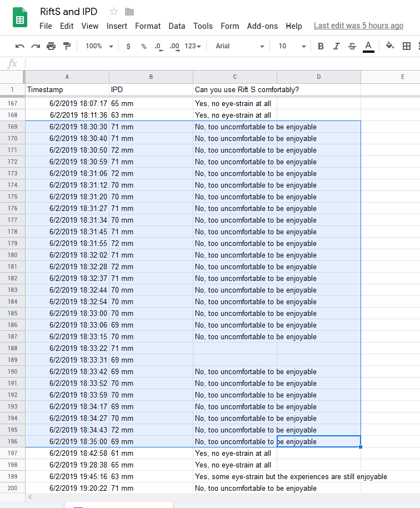Click the Print icon
Image resolution: width=420 pixels, height=508 pixels.
click(51, 46)
